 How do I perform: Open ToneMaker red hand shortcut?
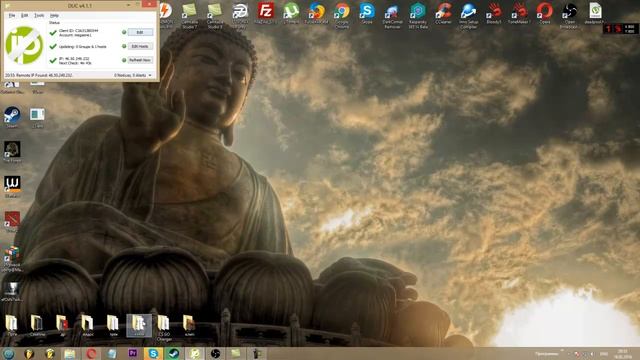coord(519,13)
